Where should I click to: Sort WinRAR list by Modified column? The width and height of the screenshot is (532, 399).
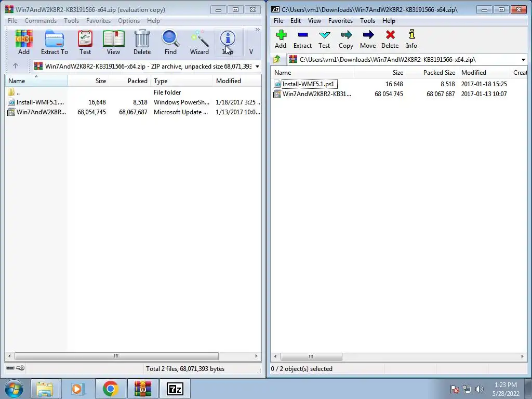click(237, 81)
